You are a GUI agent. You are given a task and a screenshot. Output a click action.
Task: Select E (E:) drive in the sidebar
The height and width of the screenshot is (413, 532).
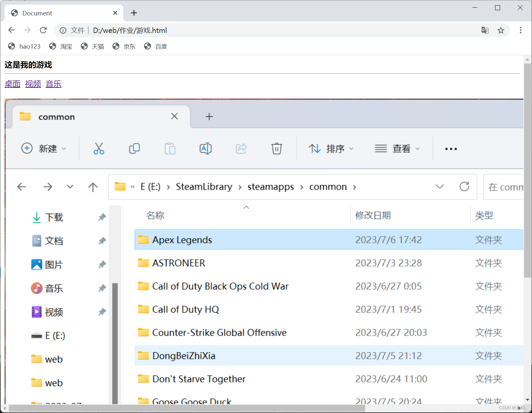(48, 335)
